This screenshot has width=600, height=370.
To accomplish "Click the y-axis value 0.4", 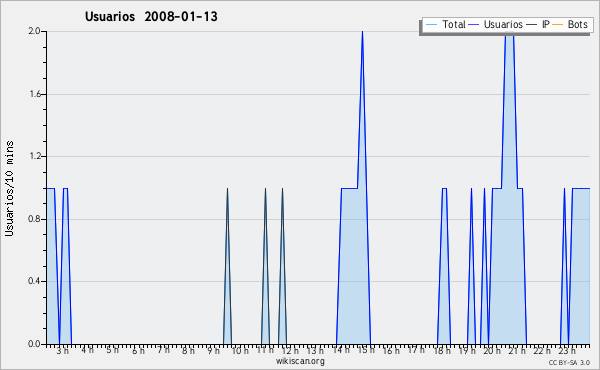I will [x=34, y=281].
